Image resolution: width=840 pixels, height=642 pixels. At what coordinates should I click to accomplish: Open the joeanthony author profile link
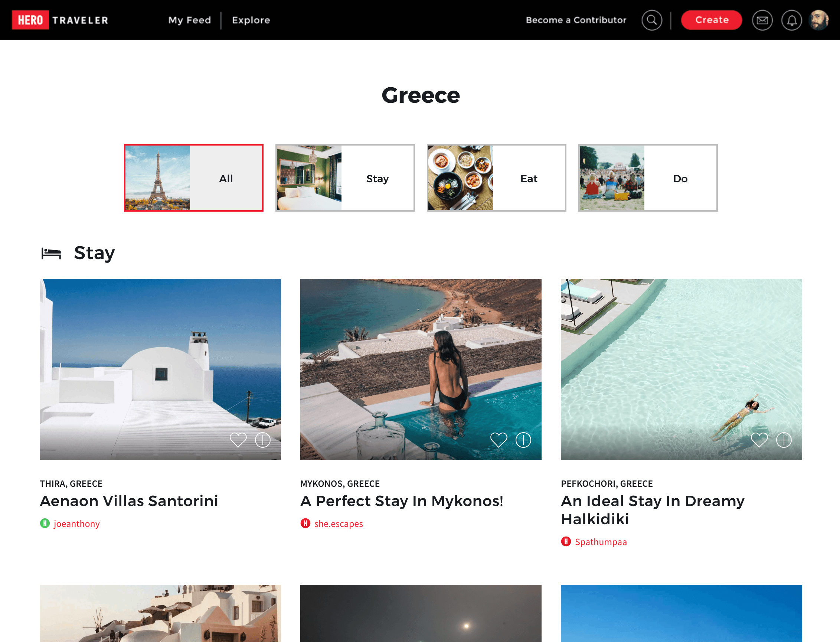coord(76,524)
